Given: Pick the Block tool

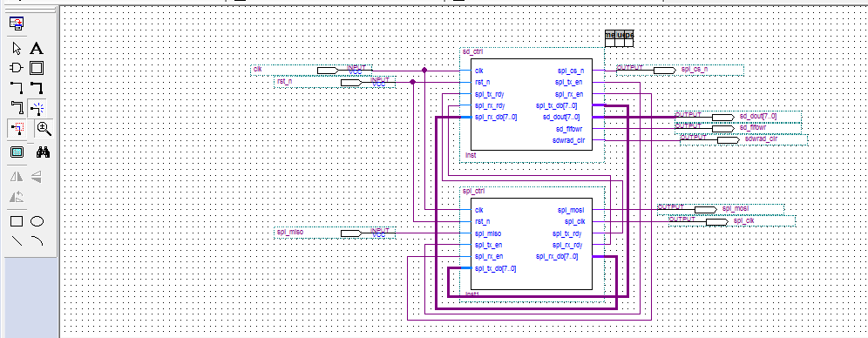Looking at the screenshot, I should point(37,68).
